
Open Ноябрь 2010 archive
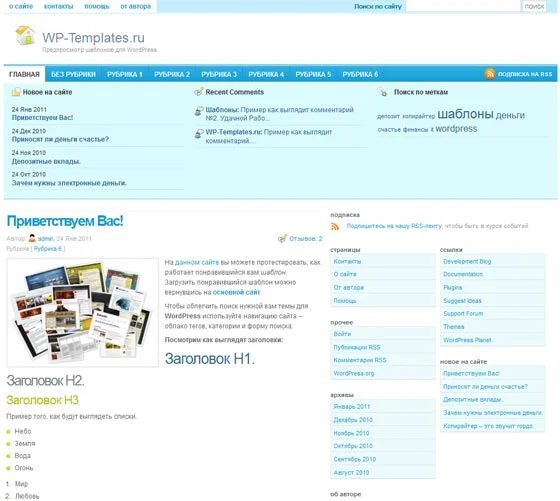coord(351,433)
